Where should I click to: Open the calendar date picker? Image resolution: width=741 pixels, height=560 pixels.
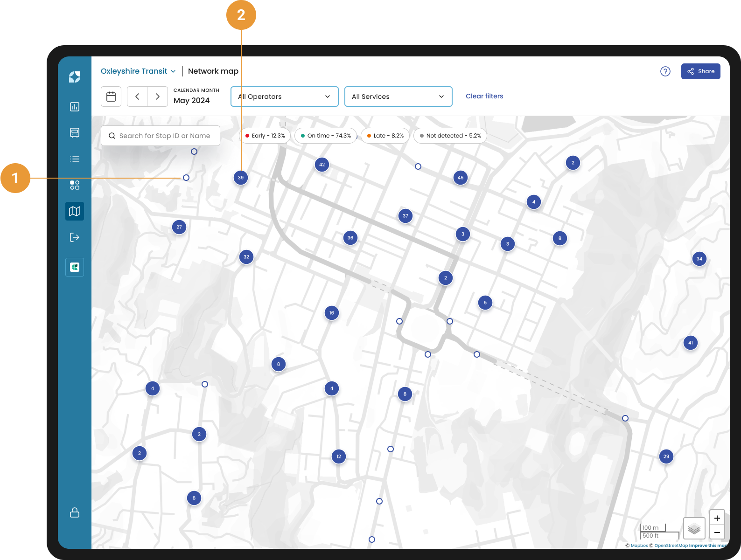coord(111,97)
